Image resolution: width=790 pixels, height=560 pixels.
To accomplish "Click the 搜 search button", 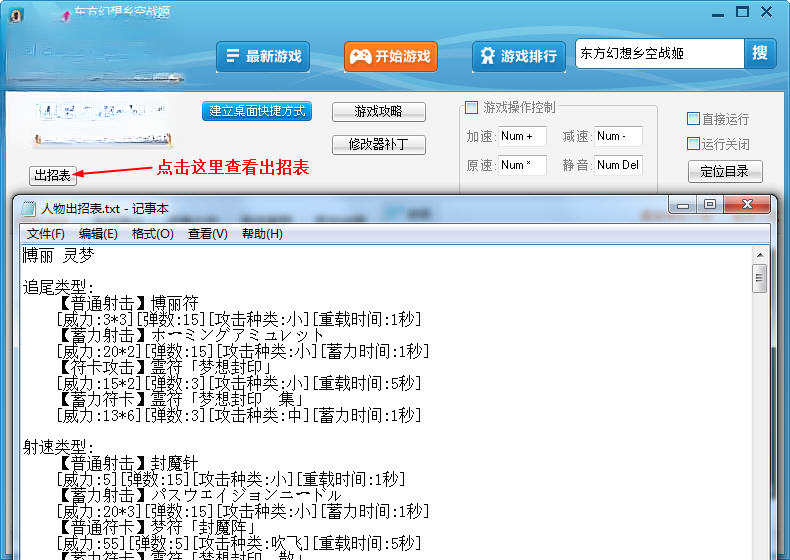I will pos(760,53).
